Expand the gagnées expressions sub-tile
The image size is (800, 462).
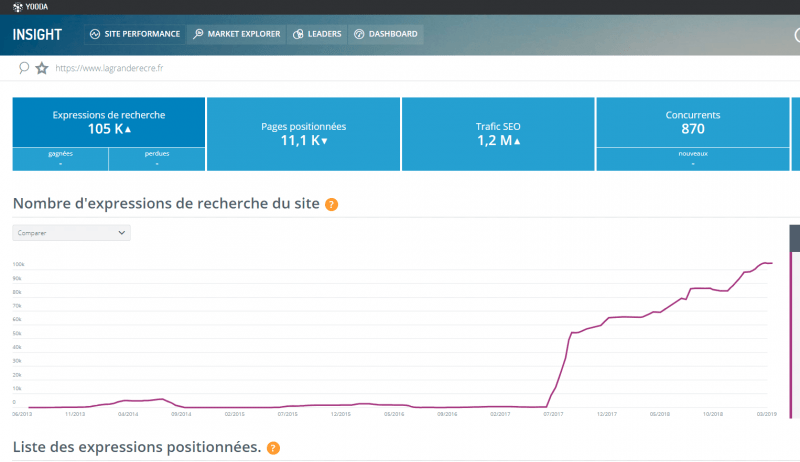point(60,158)
